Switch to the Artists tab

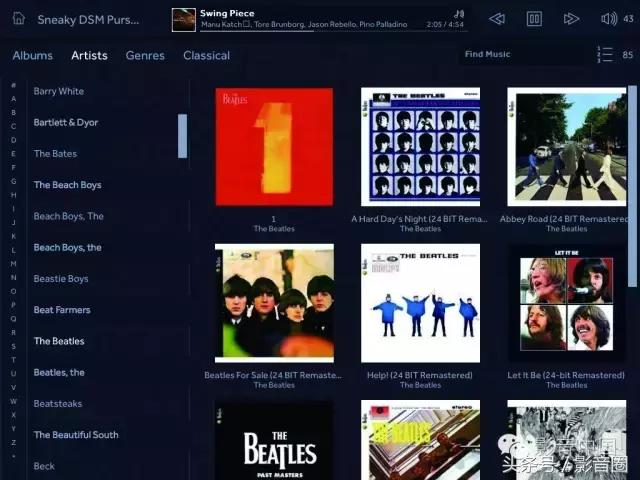pyautogui.click(x=89, y=56)
